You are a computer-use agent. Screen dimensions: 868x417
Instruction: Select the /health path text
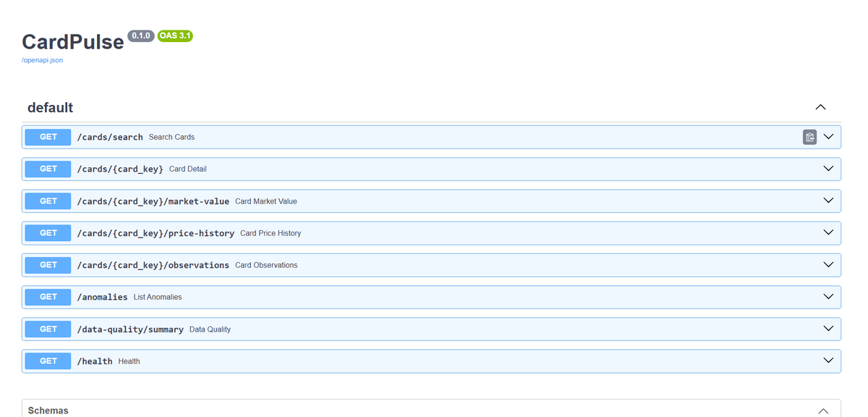tap(95, 361)
